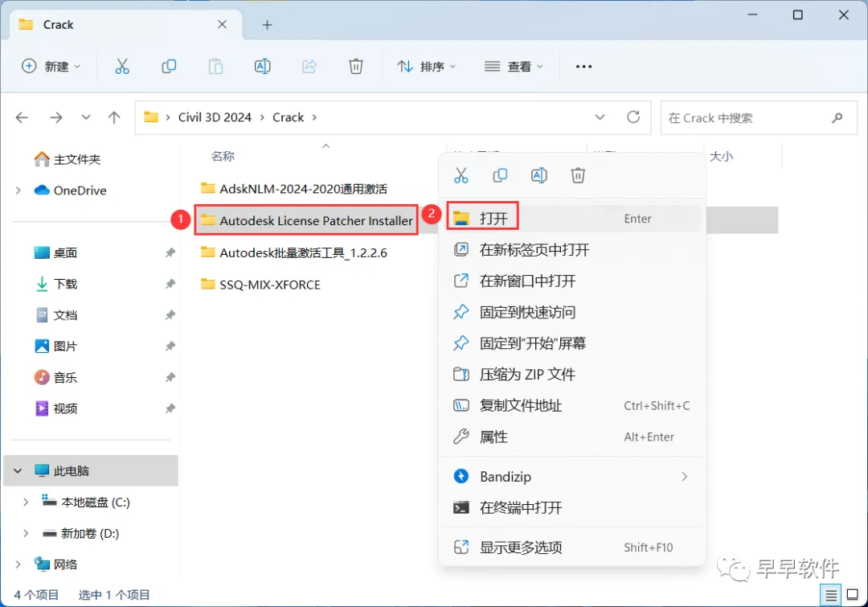This screenshot has width=868, height=607.
Task: Open 下载 quick access item
Action: point(56,284)
